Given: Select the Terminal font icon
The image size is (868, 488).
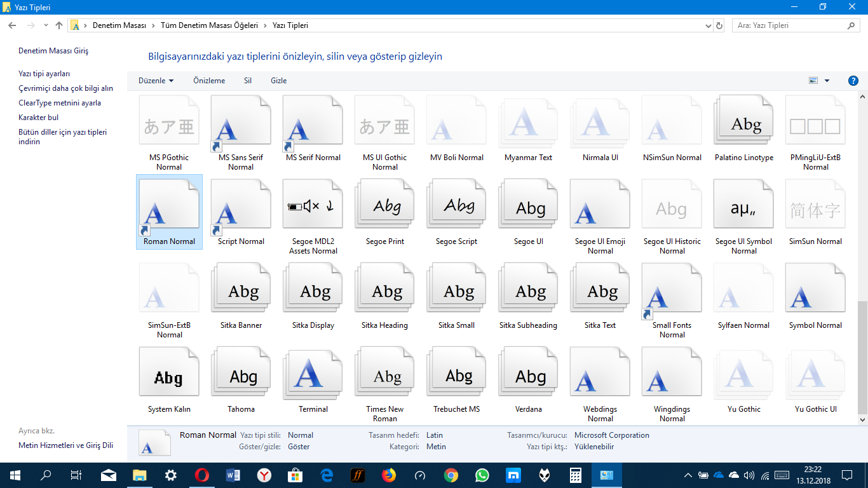Looking at the screenshot, I should (313, 374).
